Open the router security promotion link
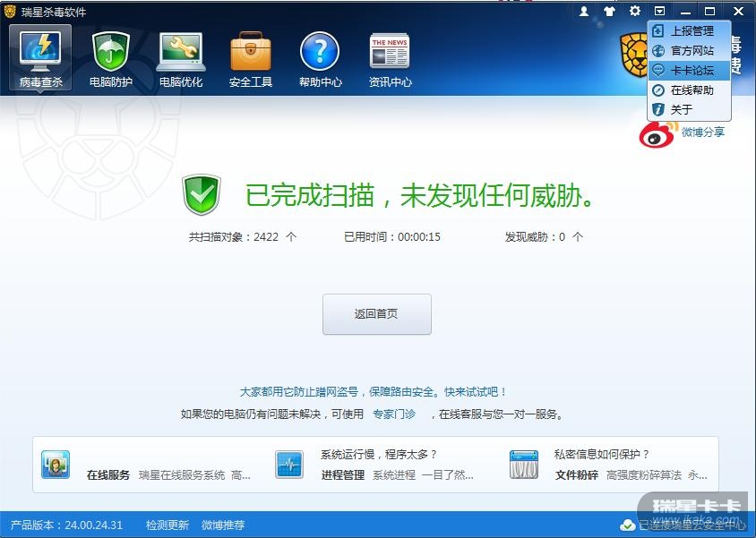 pyautogui.click(x=374, y=392)
